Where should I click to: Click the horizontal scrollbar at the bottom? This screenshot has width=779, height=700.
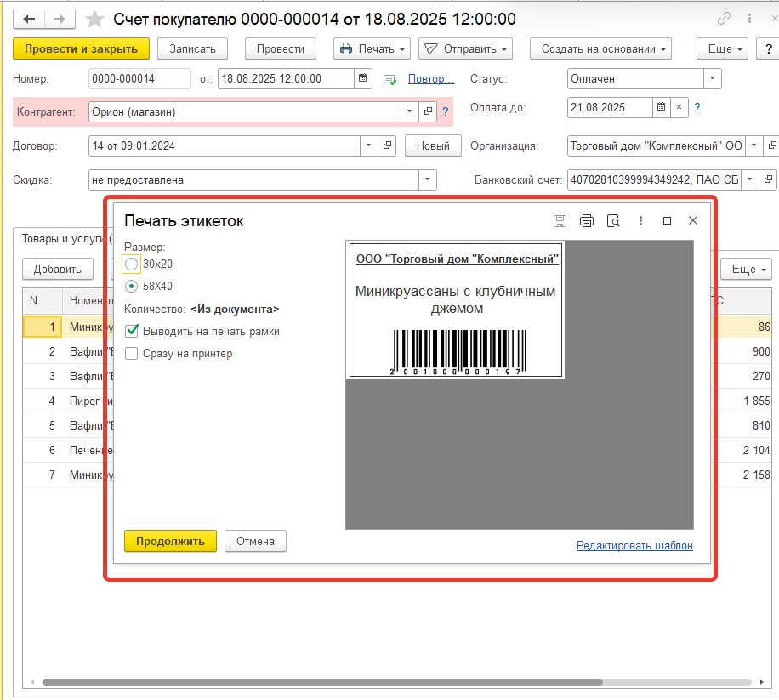click(322, 682)
